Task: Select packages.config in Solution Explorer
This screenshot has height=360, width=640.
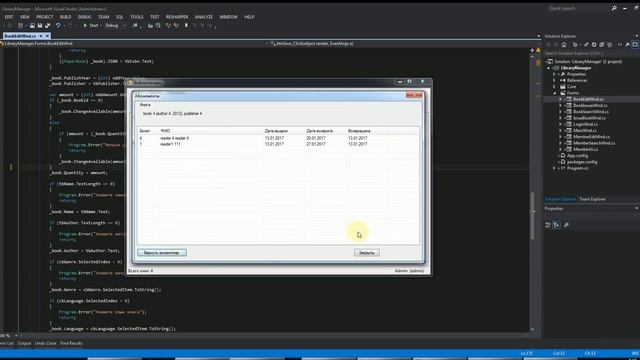Action: pos(582,162)
